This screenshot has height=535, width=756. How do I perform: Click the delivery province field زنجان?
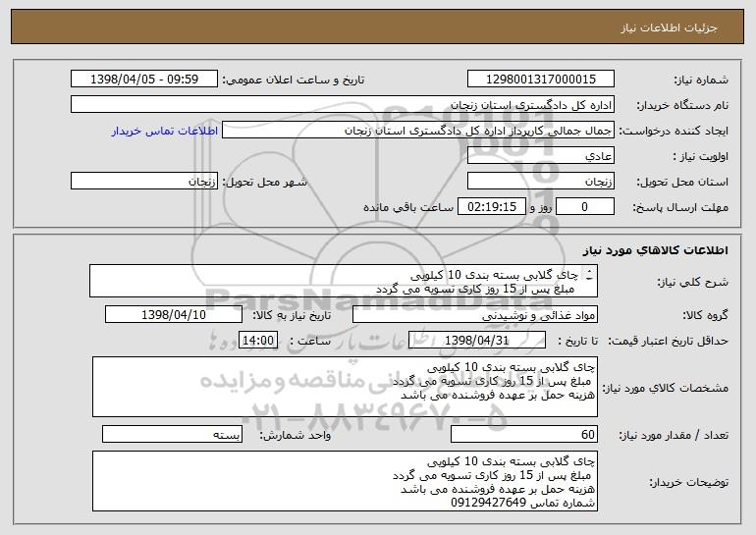click(540, 182)
